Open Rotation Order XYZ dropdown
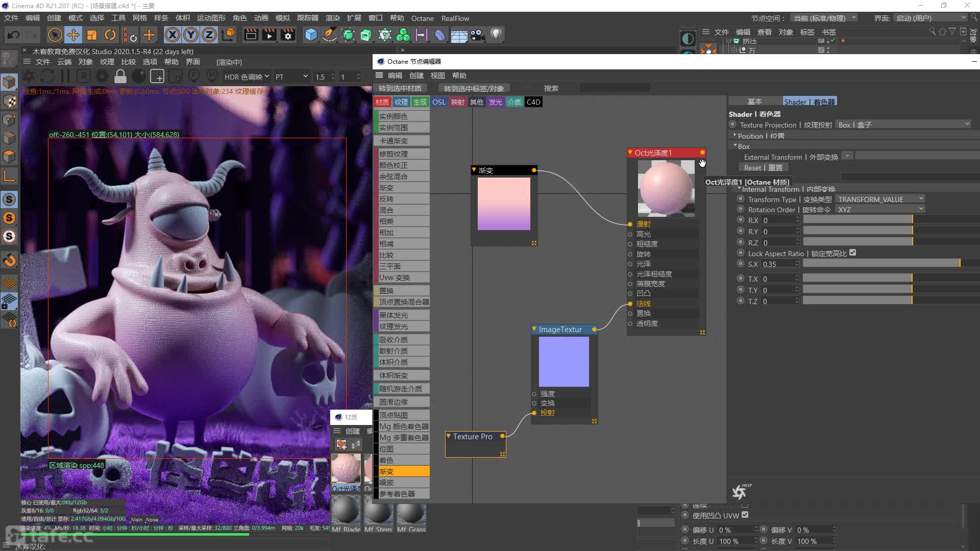 point(880,209)
